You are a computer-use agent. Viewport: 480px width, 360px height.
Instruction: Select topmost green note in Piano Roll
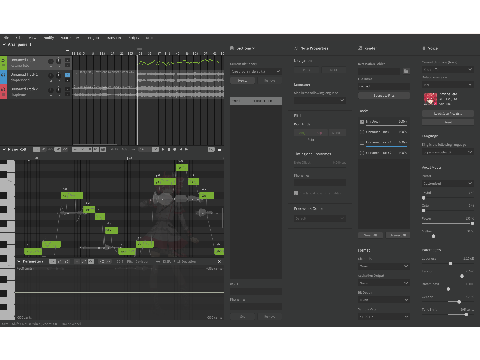(x=182, y=167)
